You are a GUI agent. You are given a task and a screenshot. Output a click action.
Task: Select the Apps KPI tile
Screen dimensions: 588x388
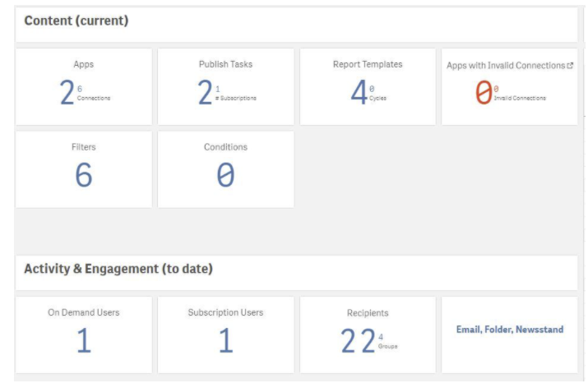(x=84, y=86)
